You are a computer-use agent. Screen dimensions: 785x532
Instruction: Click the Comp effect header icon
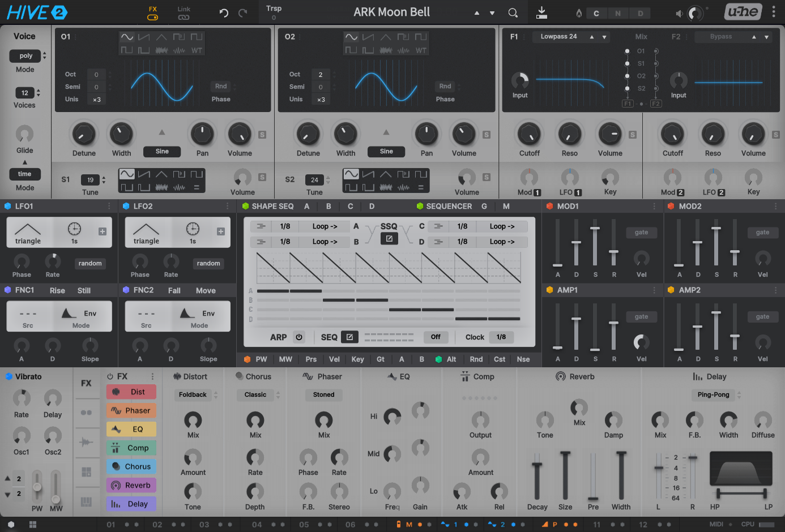tap(465, 376)
